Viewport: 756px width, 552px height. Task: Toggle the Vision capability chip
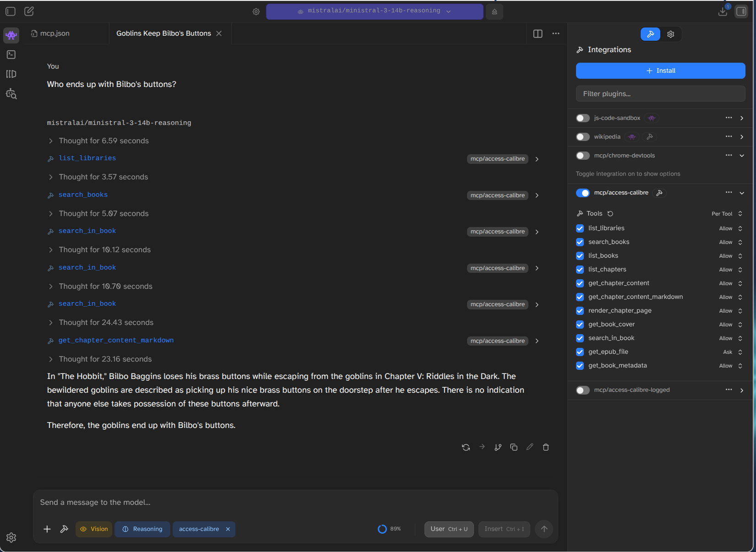(94, 529)
